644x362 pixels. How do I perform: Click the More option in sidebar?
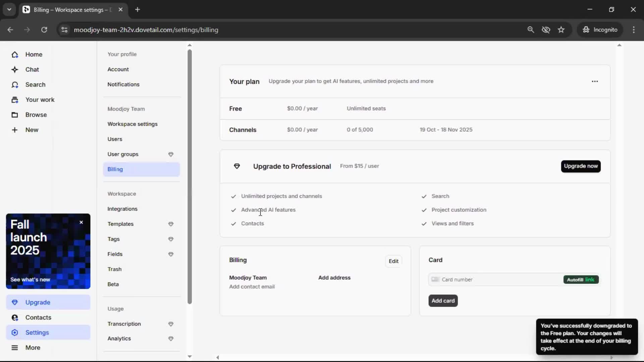click(x=33, y=348)
